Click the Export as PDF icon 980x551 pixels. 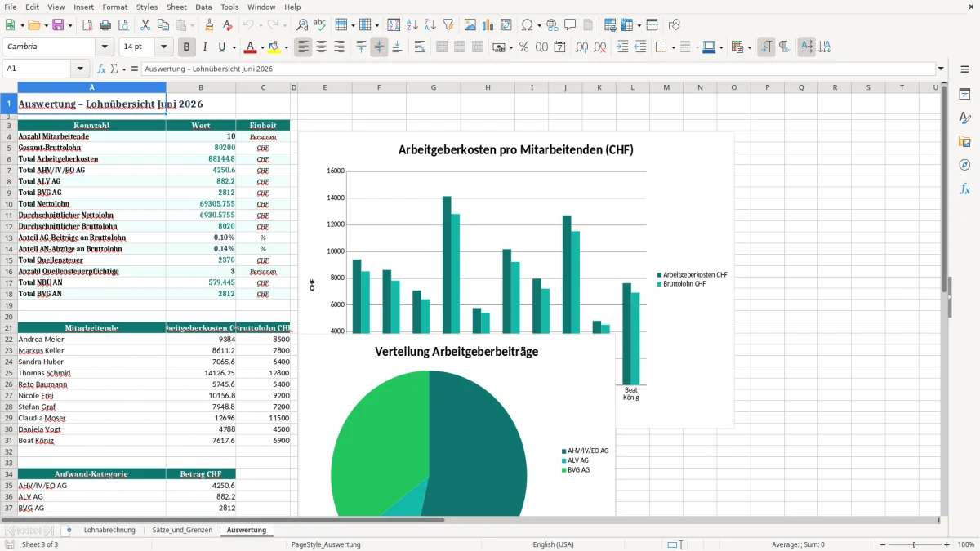(x=87, y=25)
